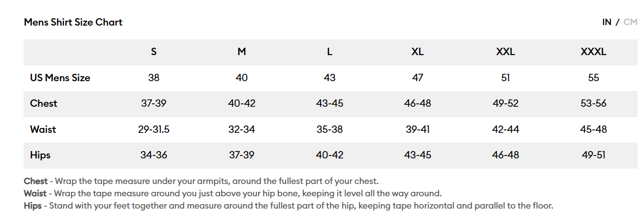This screenshot has height=214, width=644.
Task: Select the US Mens Size row label
Action: tap(60, 78)
